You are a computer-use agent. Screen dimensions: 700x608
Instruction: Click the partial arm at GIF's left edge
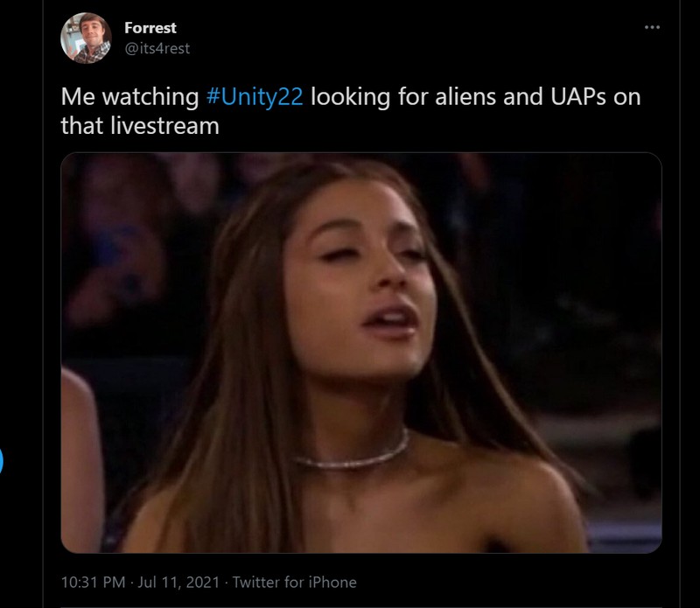(81, 460)
